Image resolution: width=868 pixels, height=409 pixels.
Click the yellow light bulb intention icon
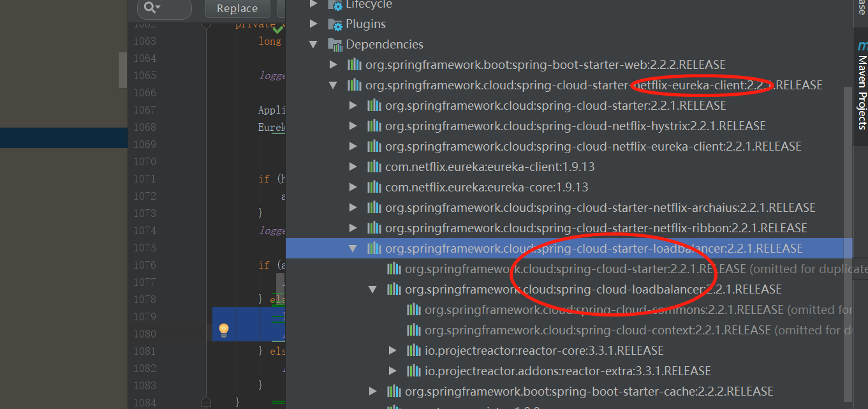click(224, 330)
